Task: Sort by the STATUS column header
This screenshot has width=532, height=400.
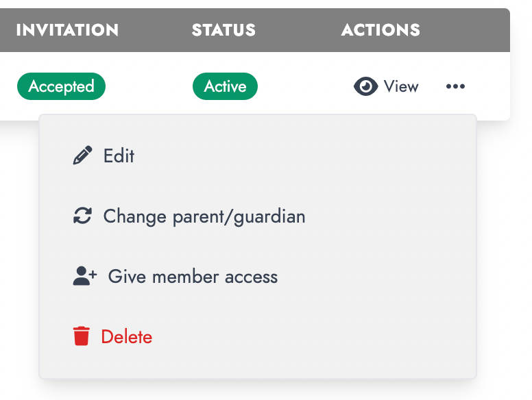Action: click(223, 30)
